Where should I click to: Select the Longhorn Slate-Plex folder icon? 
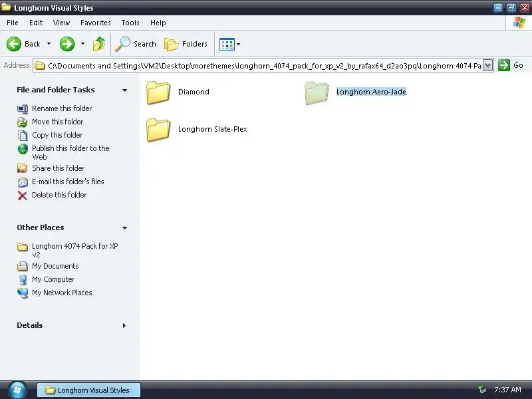[x=158, y=130]
